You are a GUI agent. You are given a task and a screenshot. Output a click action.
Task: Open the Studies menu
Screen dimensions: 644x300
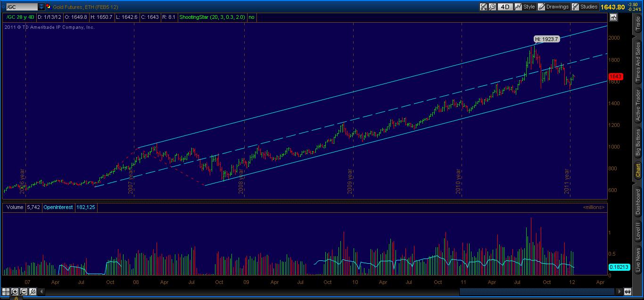coord(585,7)
